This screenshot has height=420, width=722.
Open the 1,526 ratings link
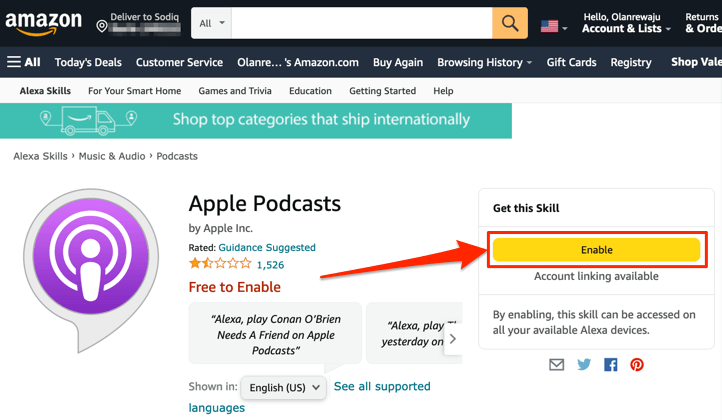click(x=271, y=265)
